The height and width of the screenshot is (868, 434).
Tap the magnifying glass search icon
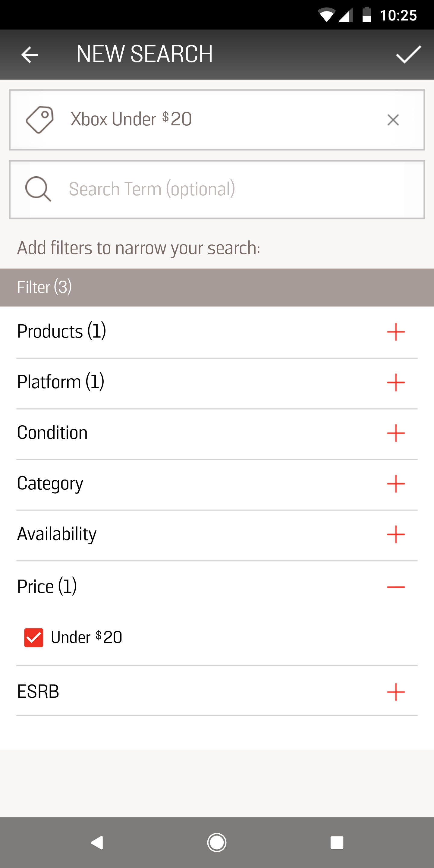tap(38, 189)
